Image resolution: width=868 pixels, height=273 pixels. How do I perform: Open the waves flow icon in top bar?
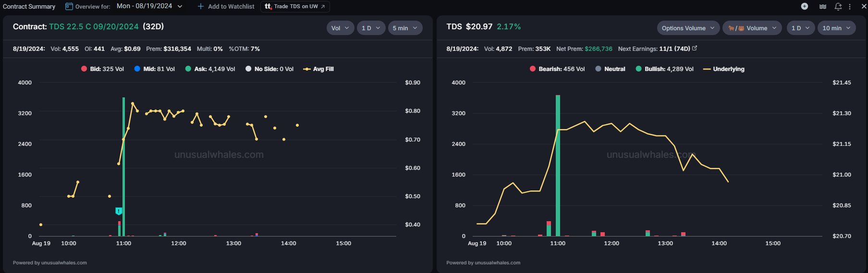tap(823, 6)
